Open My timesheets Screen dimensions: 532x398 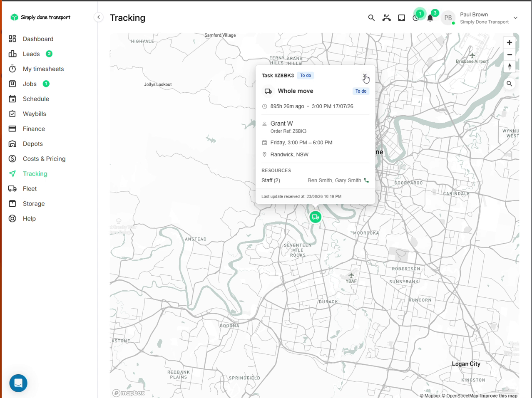pyautogui.click(x=43, y=69)
